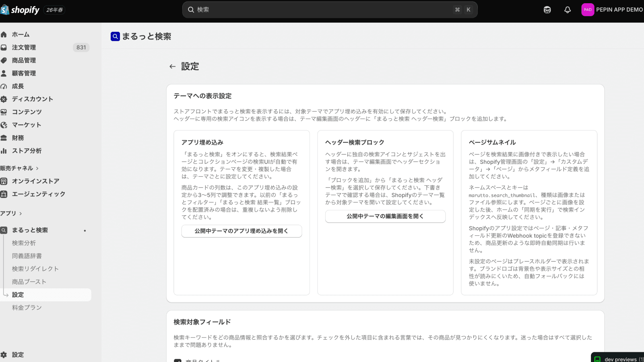Open the 同義語辞書 sub-menu item
The image size is (644, 362).
point(27,256)
